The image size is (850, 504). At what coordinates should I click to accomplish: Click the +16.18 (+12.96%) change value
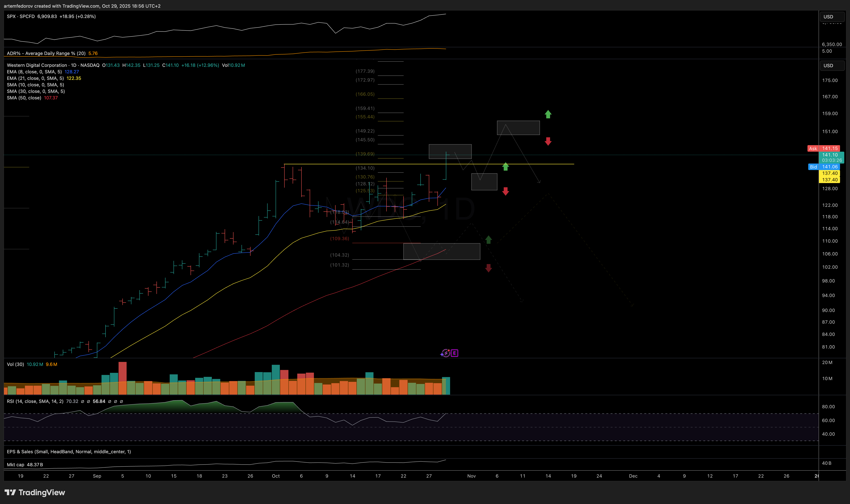pos(200,65)
